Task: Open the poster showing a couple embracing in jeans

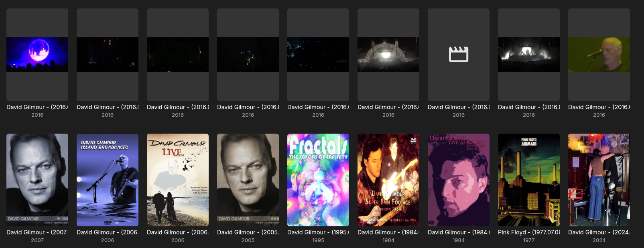Action: coord(599,180)
